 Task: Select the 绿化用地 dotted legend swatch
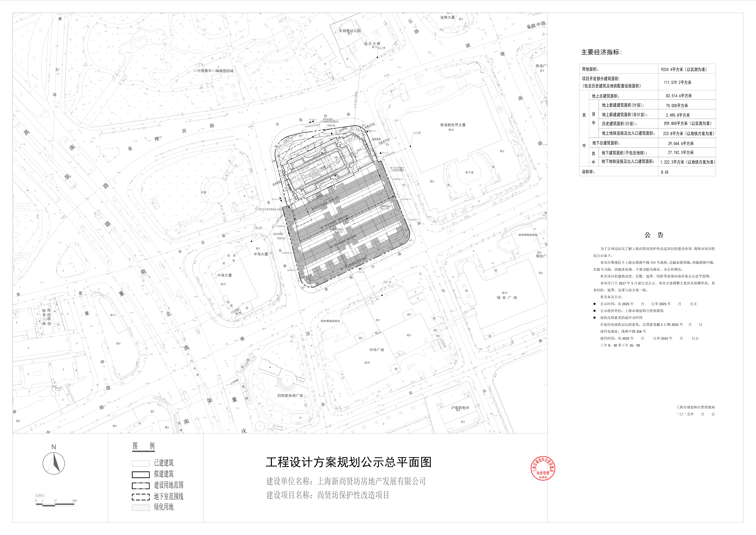[x=141, y=508]
